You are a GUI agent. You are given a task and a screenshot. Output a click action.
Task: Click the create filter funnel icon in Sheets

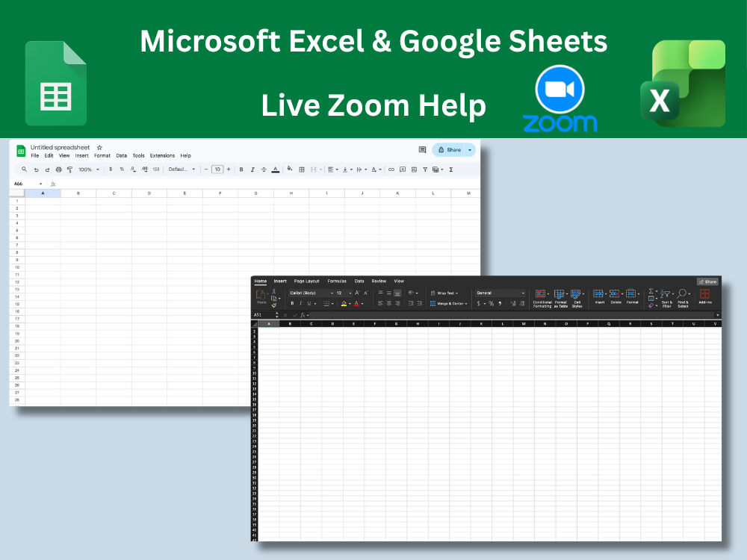click(425, 169)
